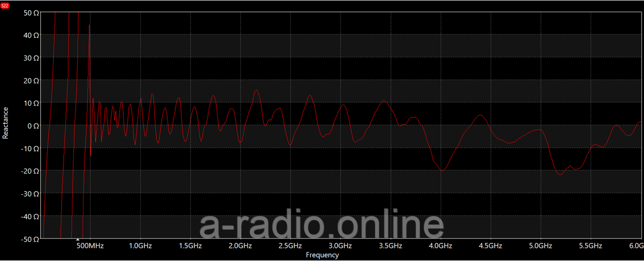The height and width of the screenshot is (261, 644).
Task: Click the red S22 trace badge
Action: point(5,5)
